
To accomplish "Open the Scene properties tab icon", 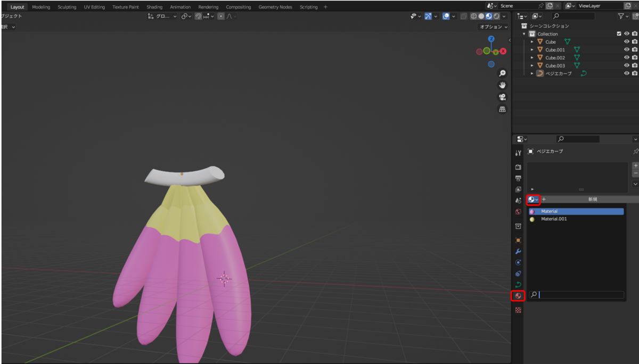I will pyautogui.click(x=518, y=201).
